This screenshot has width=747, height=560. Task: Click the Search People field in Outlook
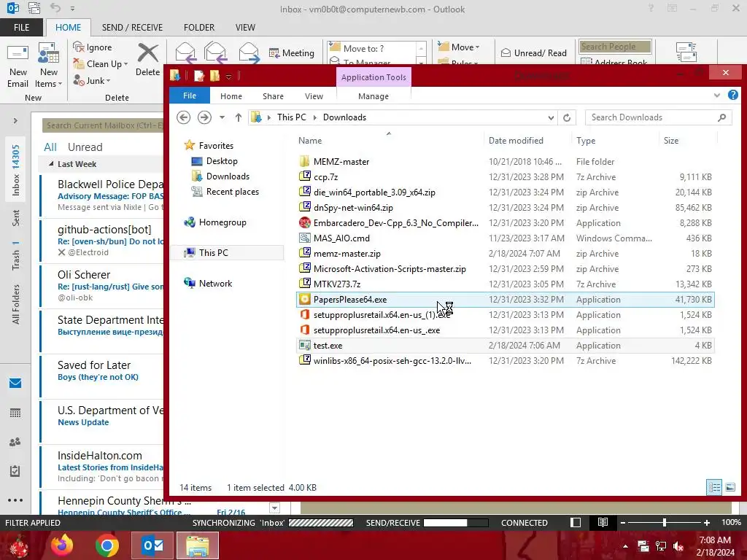pyautogui.click(x=615, y=47)
